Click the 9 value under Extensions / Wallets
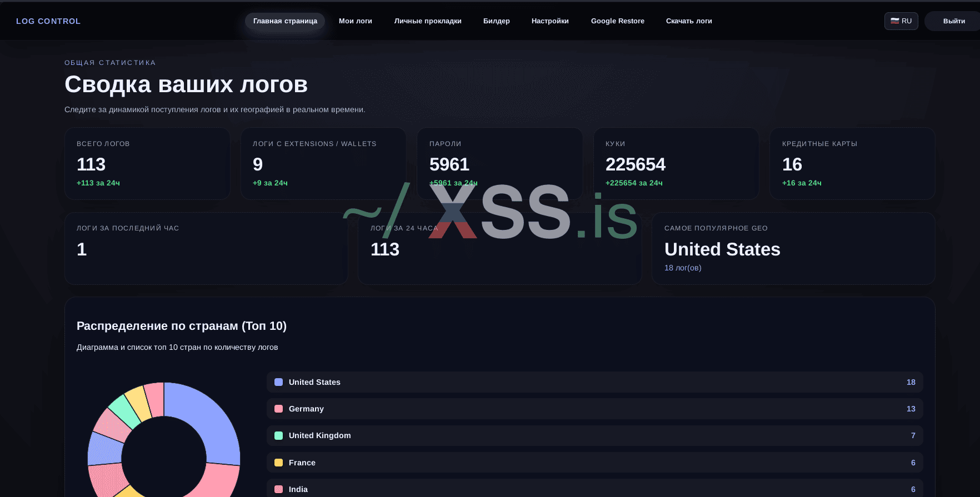This screenshot has width=980, height=497. (x=258, y=164)
